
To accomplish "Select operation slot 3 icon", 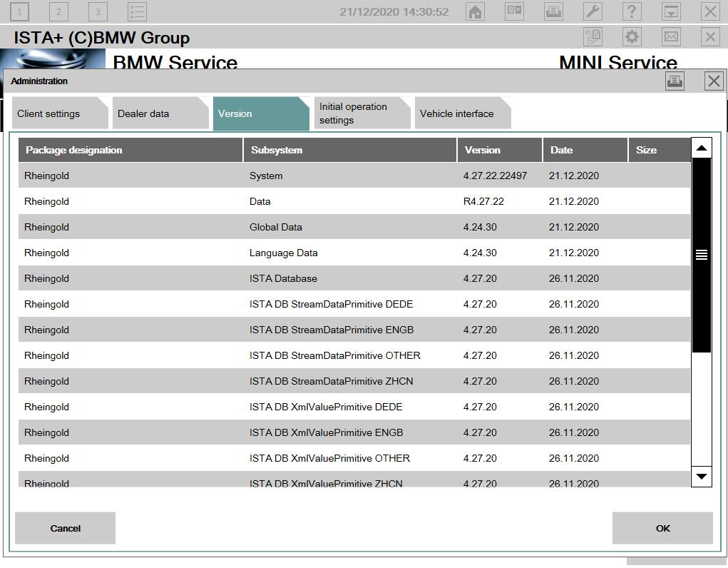I will (98, 11).
